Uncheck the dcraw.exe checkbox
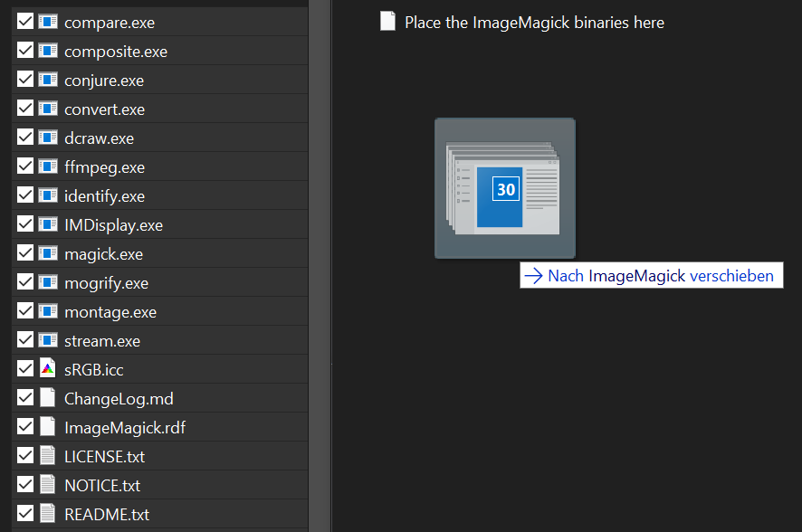Viewport: 802px width, 532px height. 25,138
